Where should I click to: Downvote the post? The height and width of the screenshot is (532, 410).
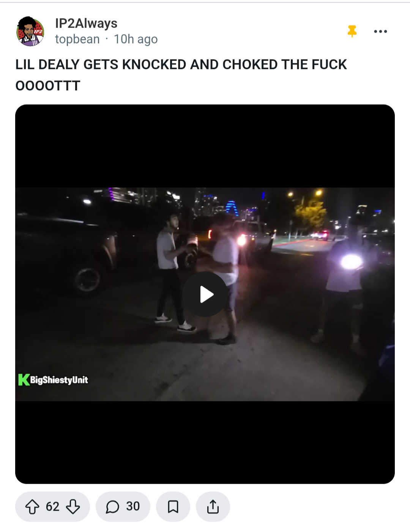pyautogui.click(x=73, y=507)
